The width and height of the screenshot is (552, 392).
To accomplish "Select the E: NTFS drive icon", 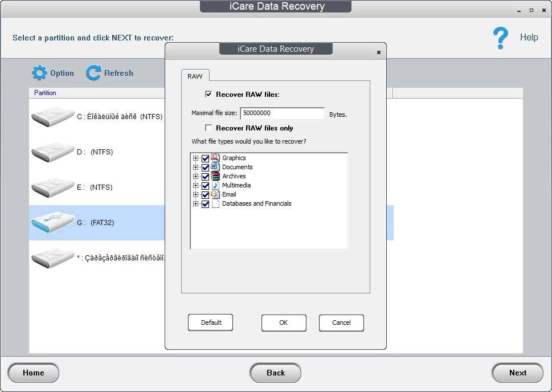I will [x=53, y=187].
